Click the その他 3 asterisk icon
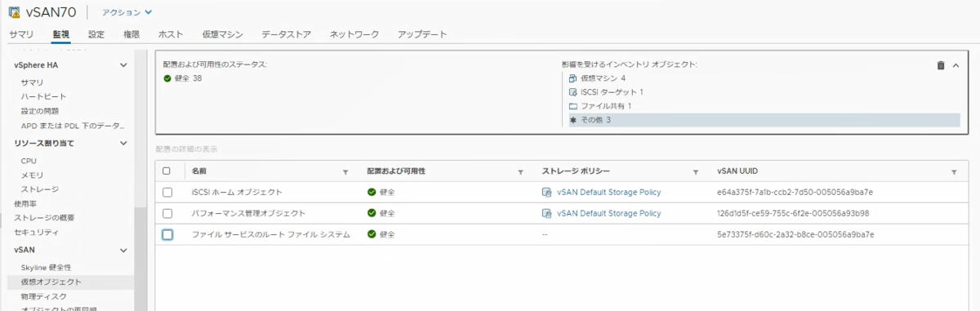Viewport: 980px width, 311px height. pyautogui.click(x=573, y=120)
